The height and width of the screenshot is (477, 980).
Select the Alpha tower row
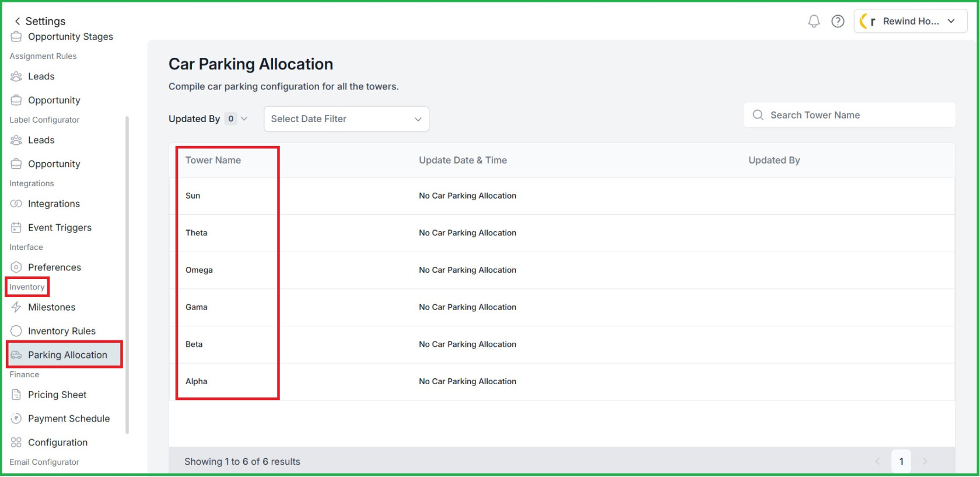[x=562, y=381]
